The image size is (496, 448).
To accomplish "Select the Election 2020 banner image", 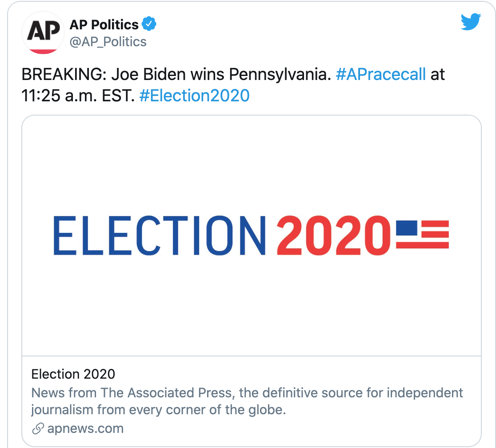I will tap(248, 236).
